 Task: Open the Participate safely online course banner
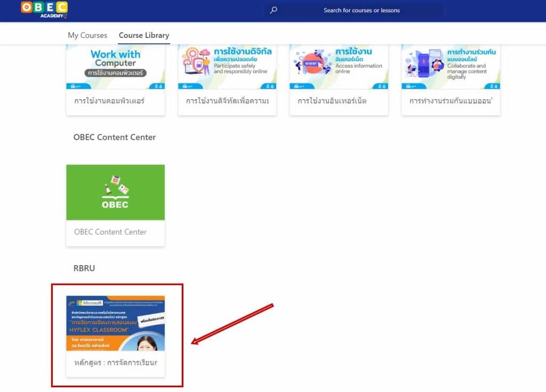pyautogui.click(x=227, y=66)
